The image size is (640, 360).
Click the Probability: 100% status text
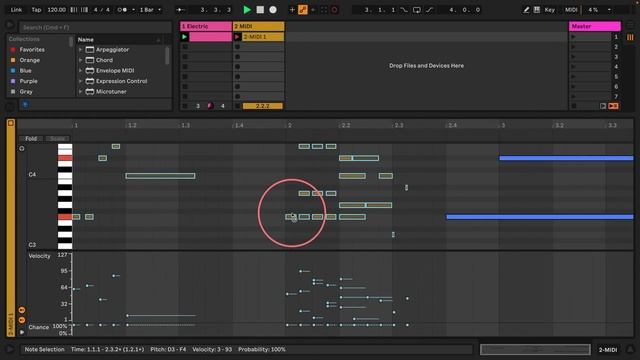(262, 349)
